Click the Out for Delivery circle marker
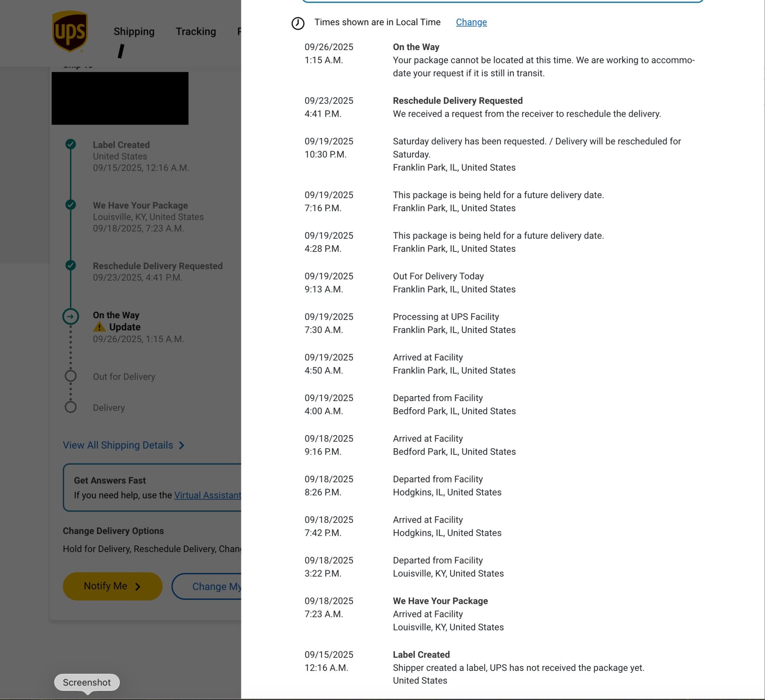Image resolution: width=765 pixels, height=700 pixels. (70, 376)
